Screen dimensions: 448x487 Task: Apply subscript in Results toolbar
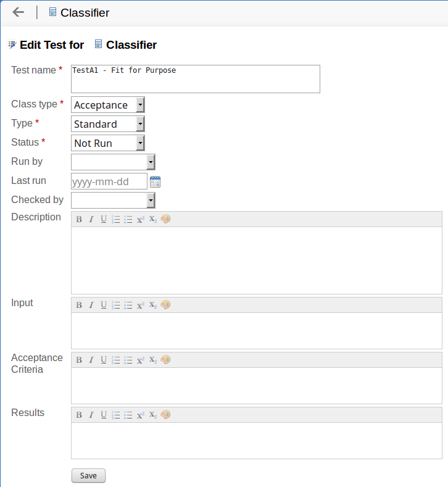[x=153, y=415]
